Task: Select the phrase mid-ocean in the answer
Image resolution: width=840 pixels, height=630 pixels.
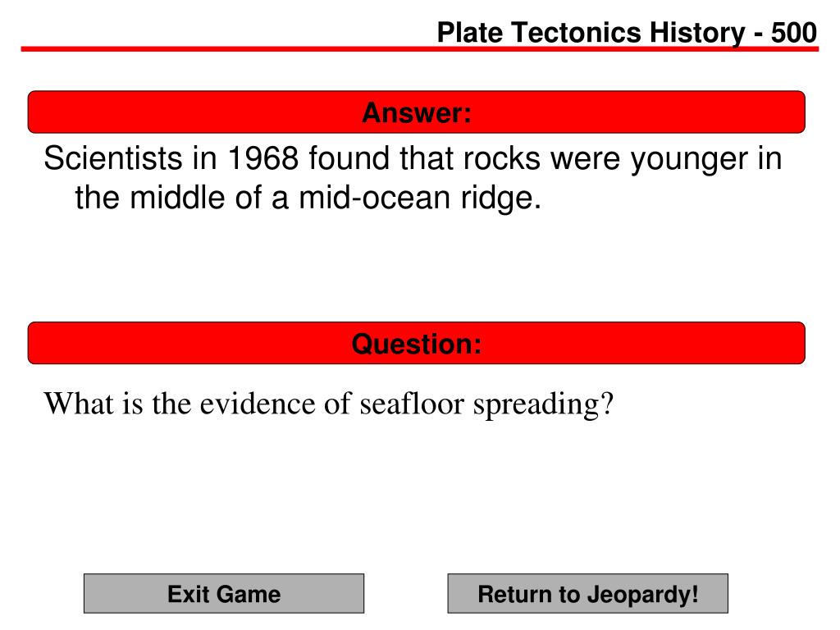Action: (375, 198)
